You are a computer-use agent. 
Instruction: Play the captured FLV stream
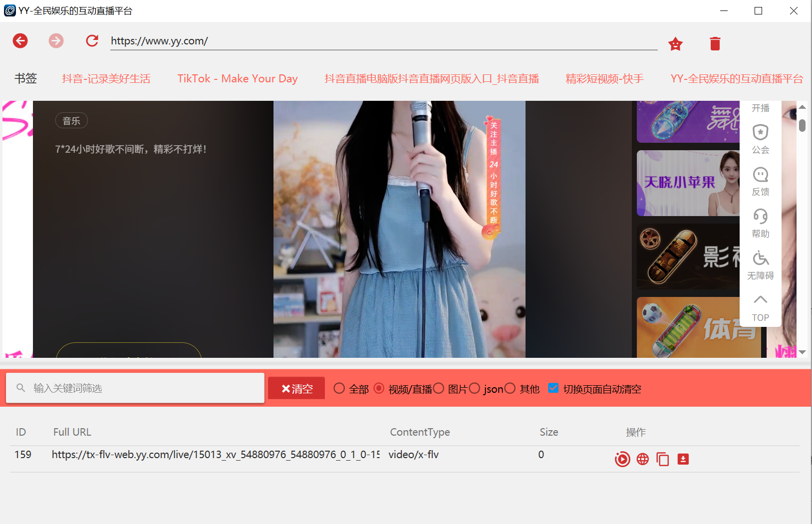coord(622,459)
